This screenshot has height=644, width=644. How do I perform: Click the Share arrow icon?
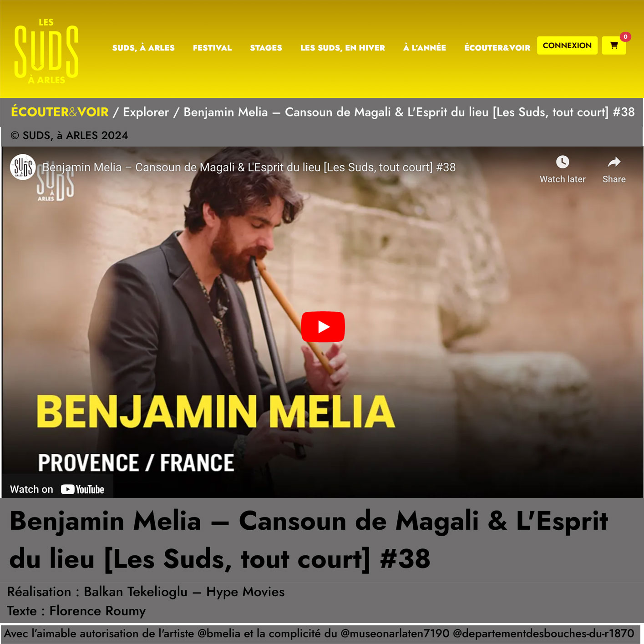coord(614,162)
